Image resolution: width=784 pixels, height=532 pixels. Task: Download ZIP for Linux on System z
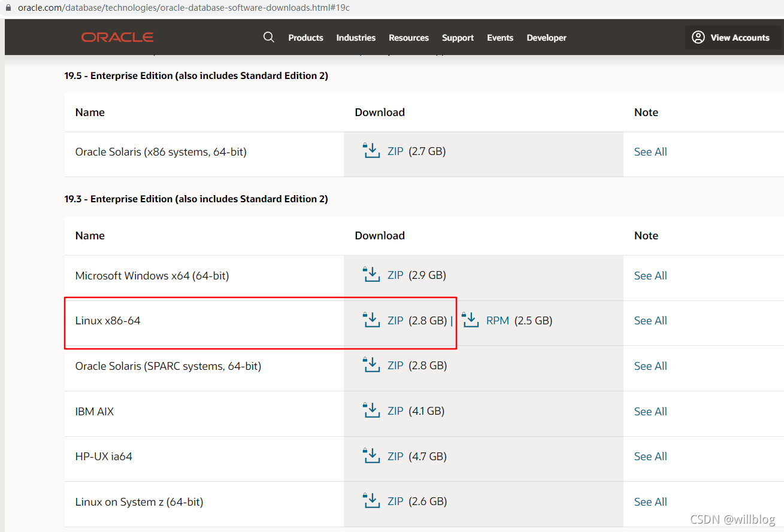coord(395,501)
